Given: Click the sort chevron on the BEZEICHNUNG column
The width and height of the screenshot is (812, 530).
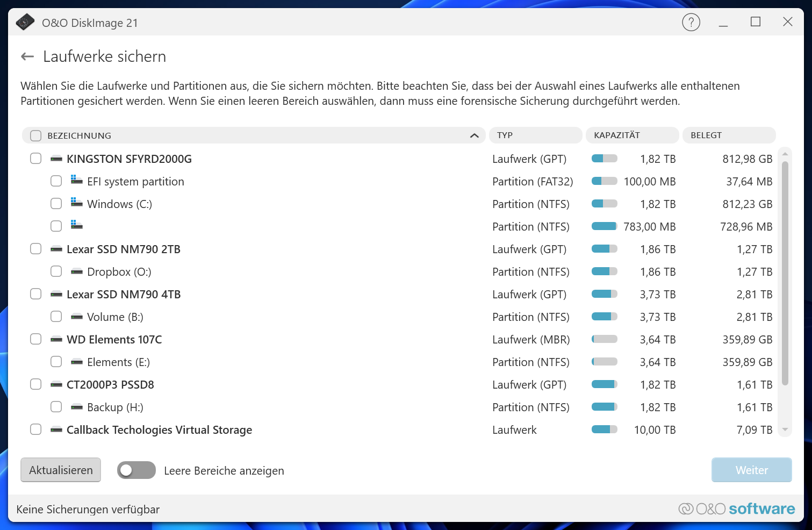Looking at the screenshot, I should coord(474,135).
